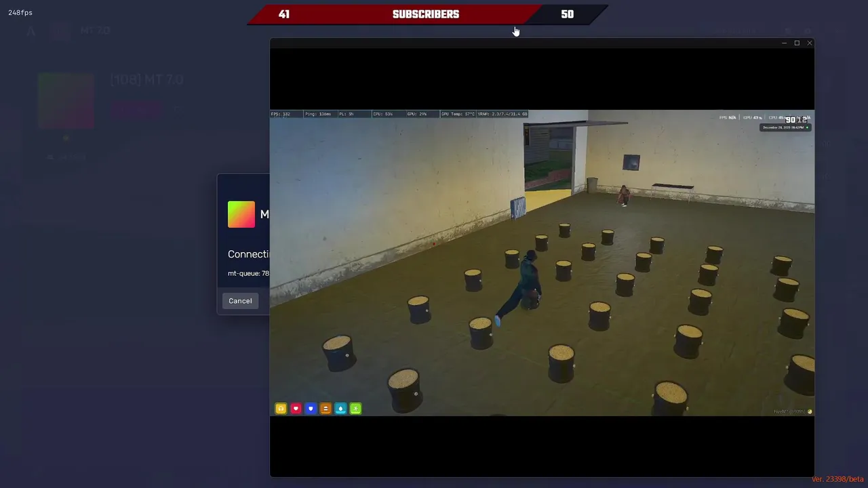Close the video player window
Image resolution: width=868 pixels, height=488 pixels.
[809, 43]
